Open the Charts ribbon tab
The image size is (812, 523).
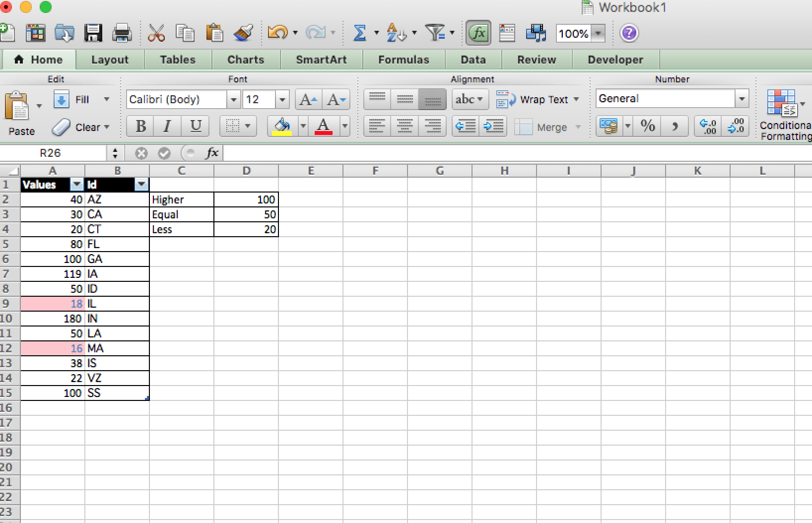pyautogui.click(x=245, y=60)
